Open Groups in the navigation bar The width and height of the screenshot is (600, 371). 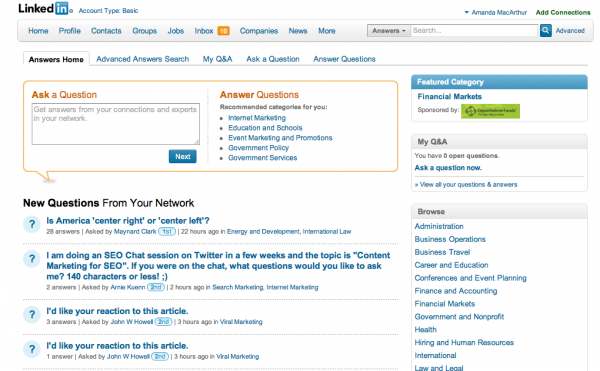(x=145, y=31)
